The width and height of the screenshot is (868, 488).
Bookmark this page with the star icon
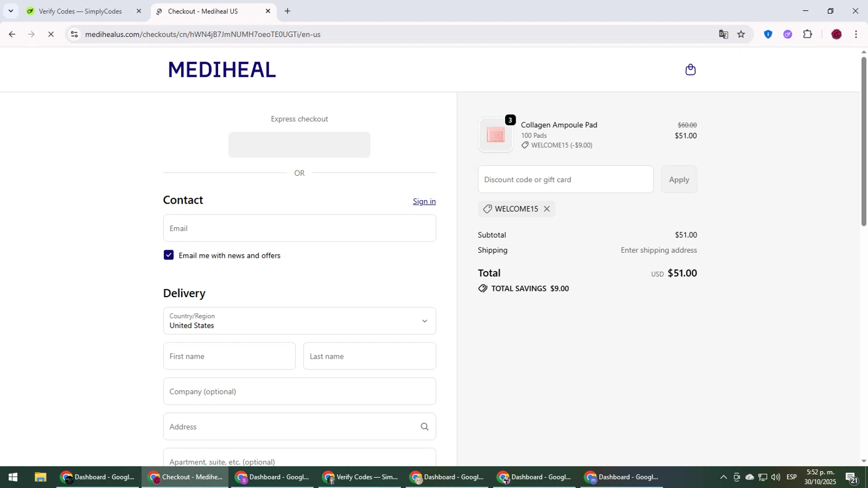pyautogui.click(x=741, y=34)
